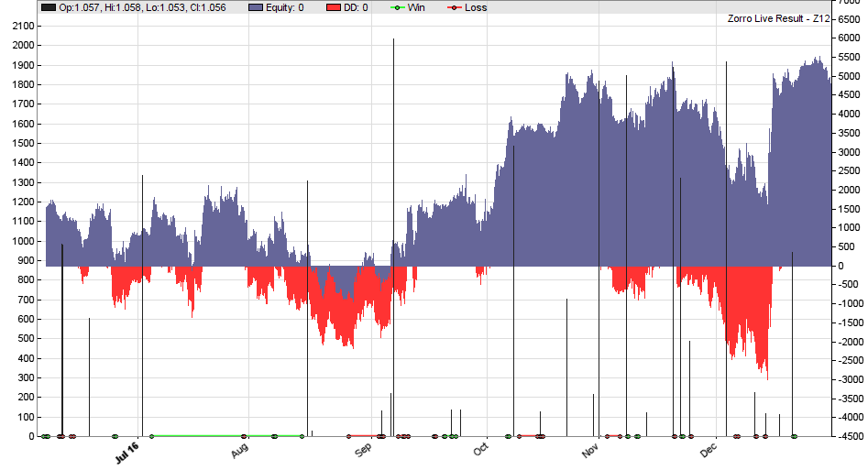Viewport: 868px width, 470px height.
Task: Click the black price swatch in the legend
Action: pos(49,7)
